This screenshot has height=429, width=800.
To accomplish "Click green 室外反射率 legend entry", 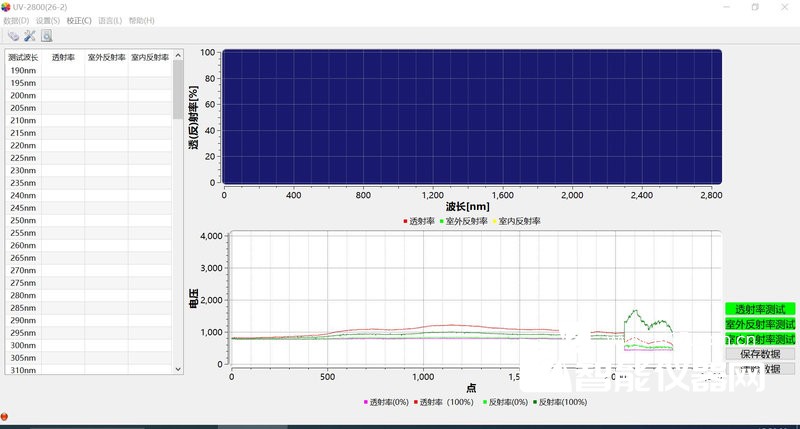I will coord(464,221).
